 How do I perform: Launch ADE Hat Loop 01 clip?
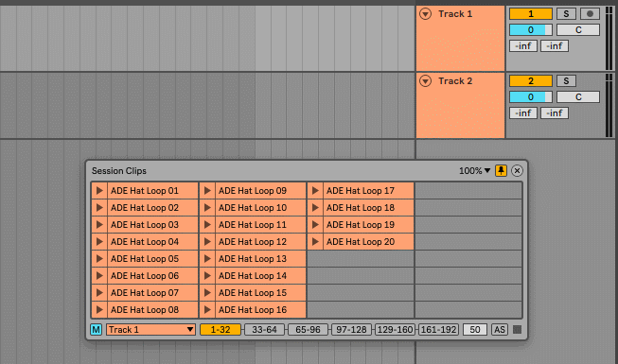pyautogui.click(x=99, y=191)
